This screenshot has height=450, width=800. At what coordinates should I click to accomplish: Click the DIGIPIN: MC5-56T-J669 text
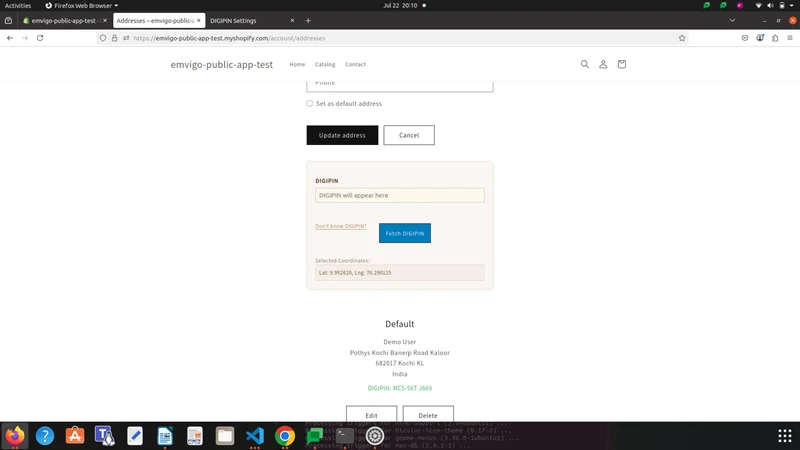[399, 388]
